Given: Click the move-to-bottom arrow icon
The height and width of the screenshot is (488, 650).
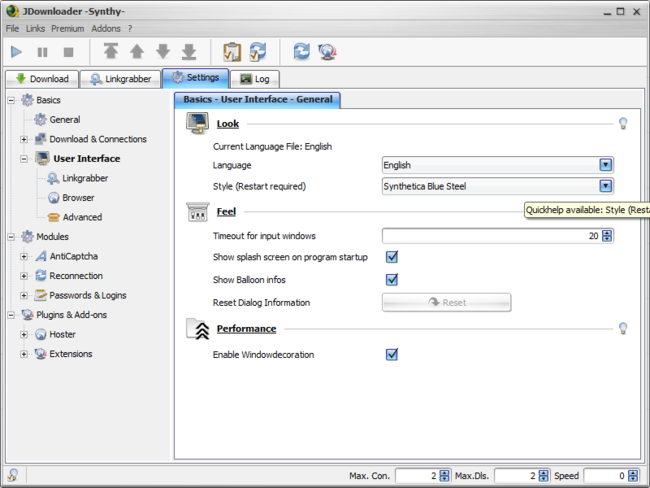Looking at the screenshot, I should tap(189, 51).
